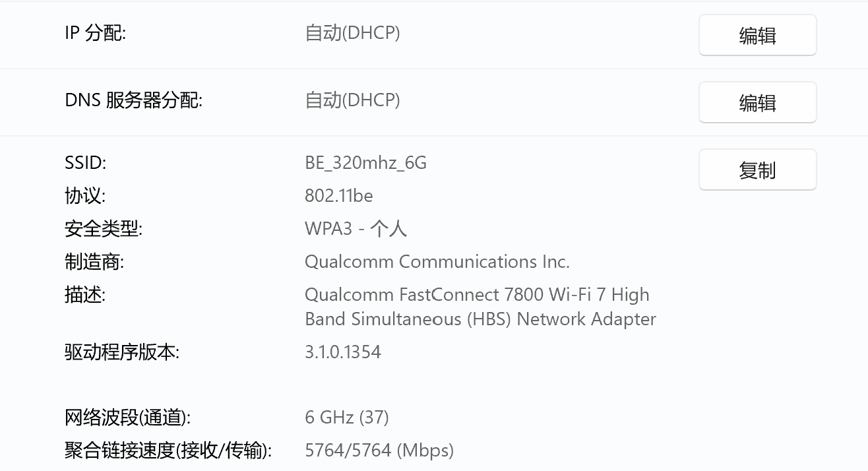
Task: Click the IP 分配 label
Action: [x=95, y=33]
